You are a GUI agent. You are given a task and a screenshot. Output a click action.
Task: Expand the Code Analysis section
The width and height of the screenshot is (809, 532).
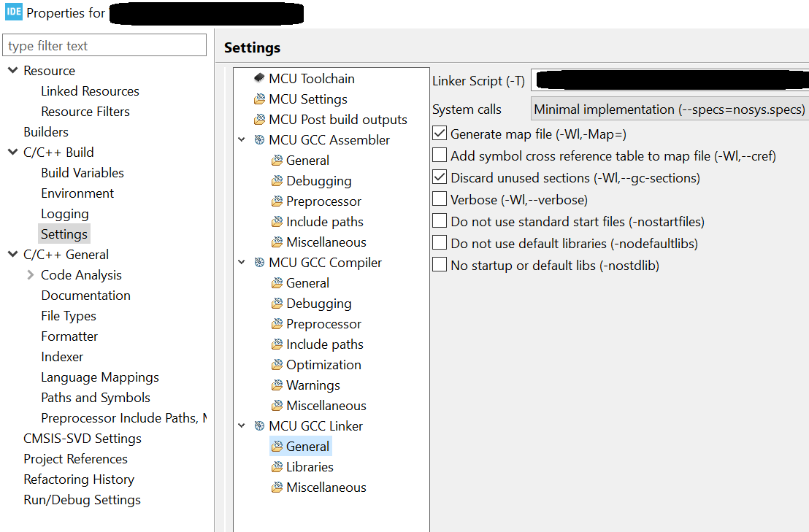pyautogui.click(x=31, y=274)
